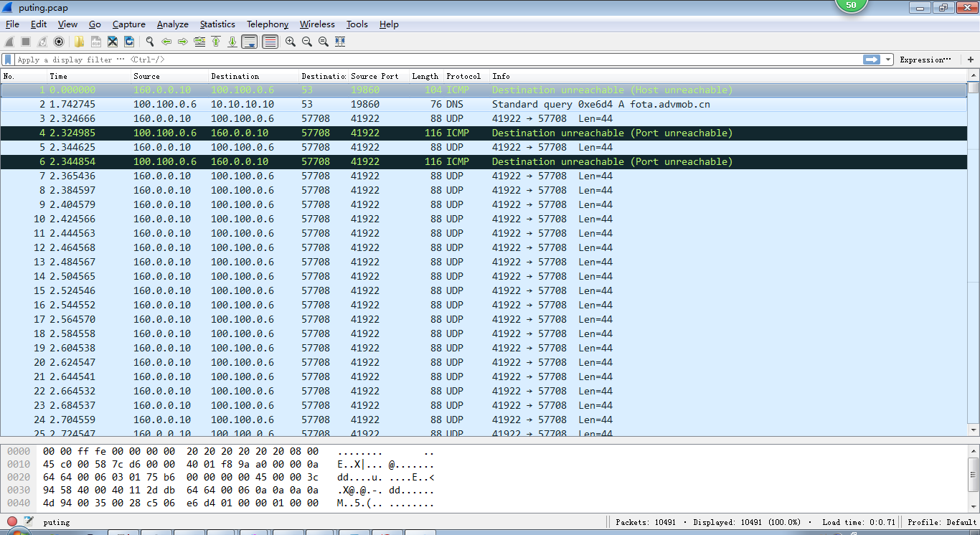
Task: Click the display filter input field
Action: tap(438, 60)
